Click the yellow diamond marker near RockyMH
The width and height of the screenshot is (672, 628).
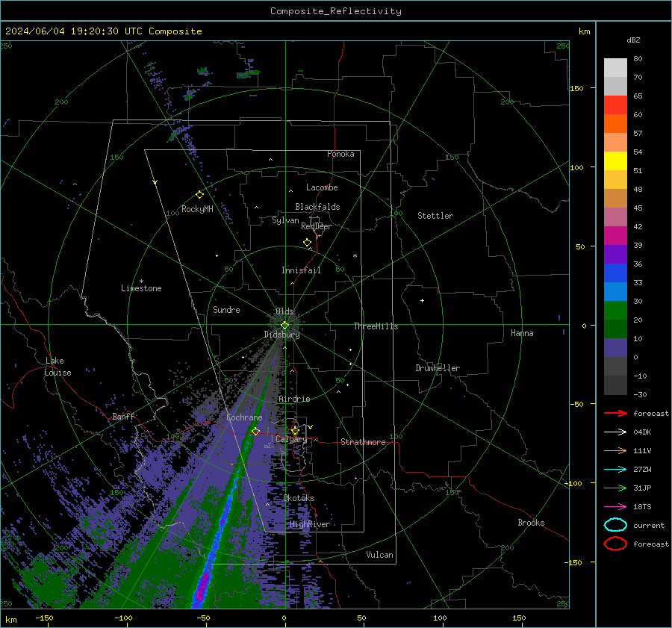click(x=199, y=195)
